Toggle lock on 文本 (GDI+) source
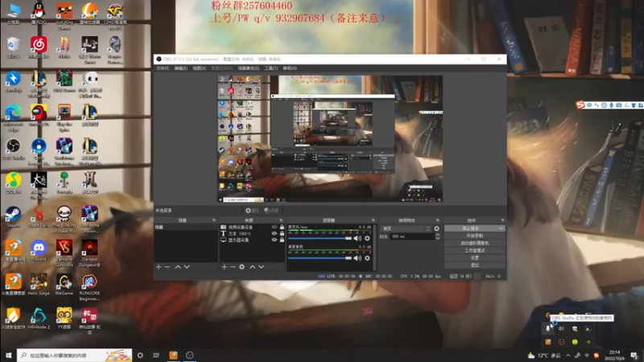The image size is (644, 362). 282,233
